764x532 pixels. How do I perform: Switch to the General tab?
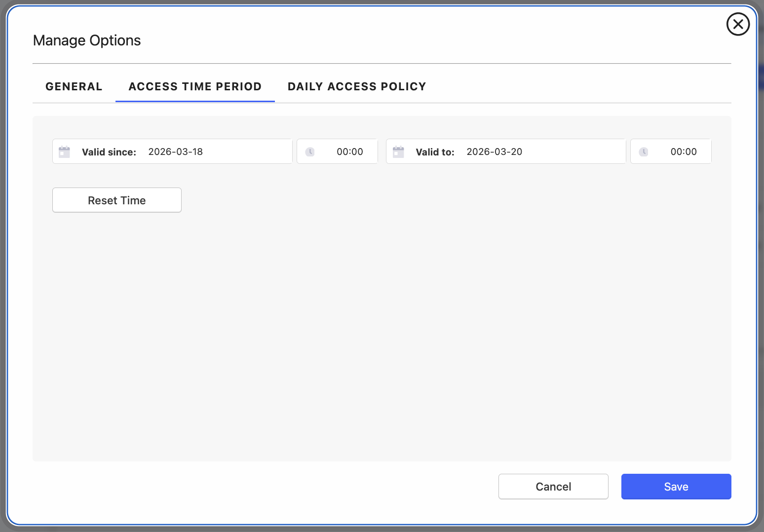74,86
